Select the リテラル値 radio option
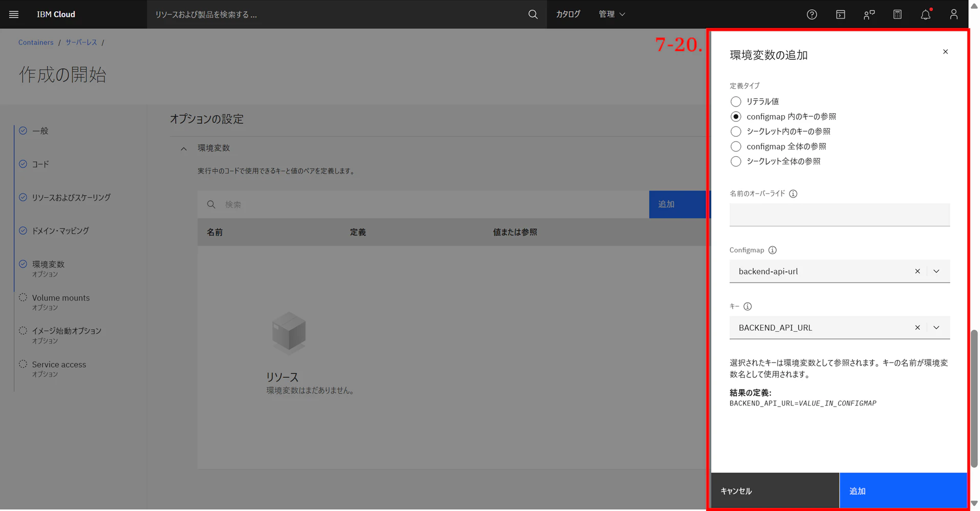The height and width of the screenshot is (511, 980). point(735,101)
